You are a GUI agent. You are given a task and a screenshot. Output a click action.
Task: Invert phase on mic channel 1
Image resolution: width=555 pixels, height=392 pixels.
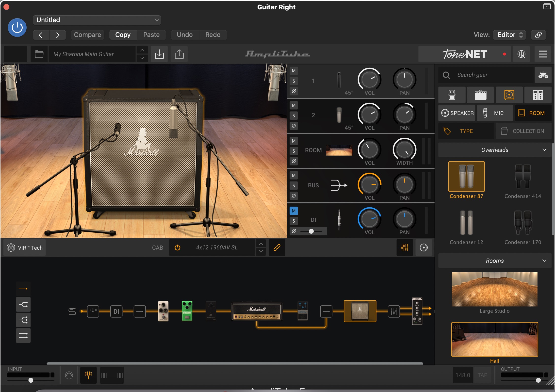click(x=294, y=91)
